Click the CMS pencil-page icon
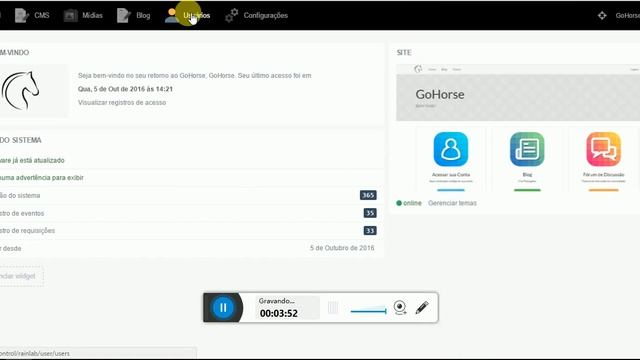 [x=21, y=16]
